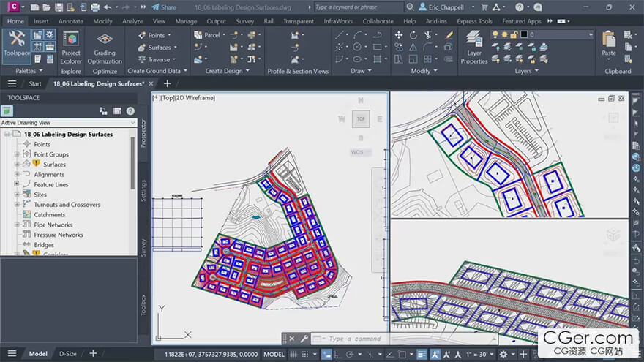Viewport: 644px width, 362px height.
Task: Switch to the D-Size layout tab
Action: (67, 354)
